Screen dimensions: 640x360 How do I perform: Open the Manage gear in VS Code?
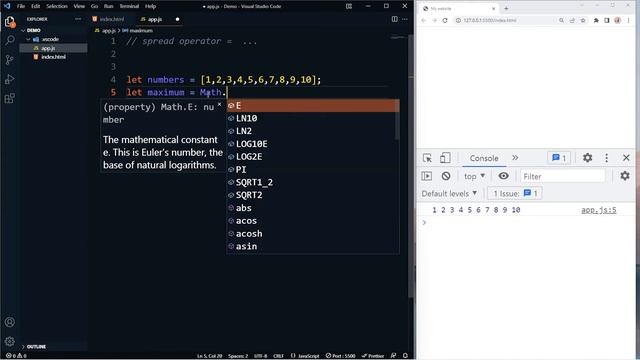click(10, 341)
